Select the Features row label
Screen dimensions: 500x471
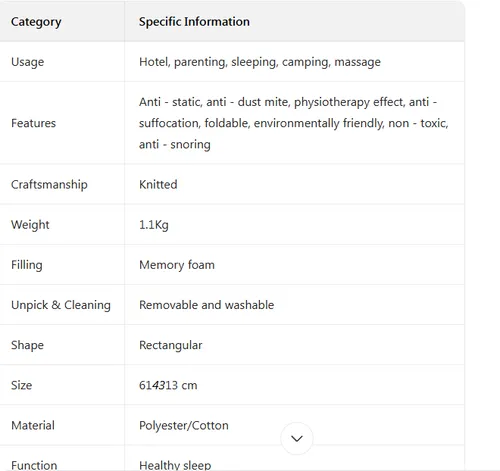point(33,123)
